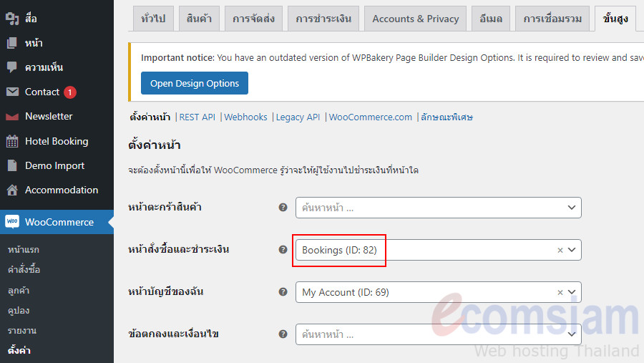Viewport: 644px width, 363px height.
Task: Expand the ข้อตกลงและเงื่อนไข dropdown arrow
Action: [572, 334]
